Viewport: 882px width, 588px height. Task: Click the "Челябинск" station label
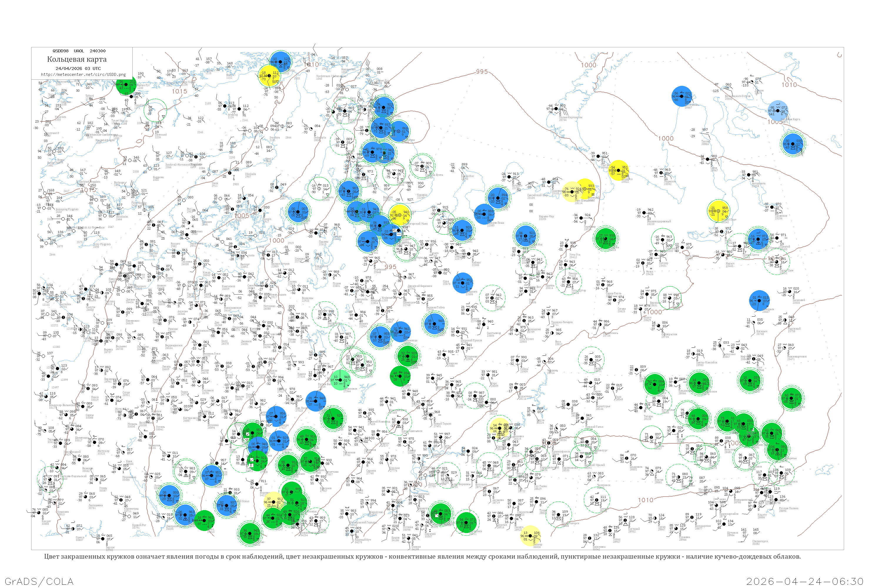click(x=604, y=485)
